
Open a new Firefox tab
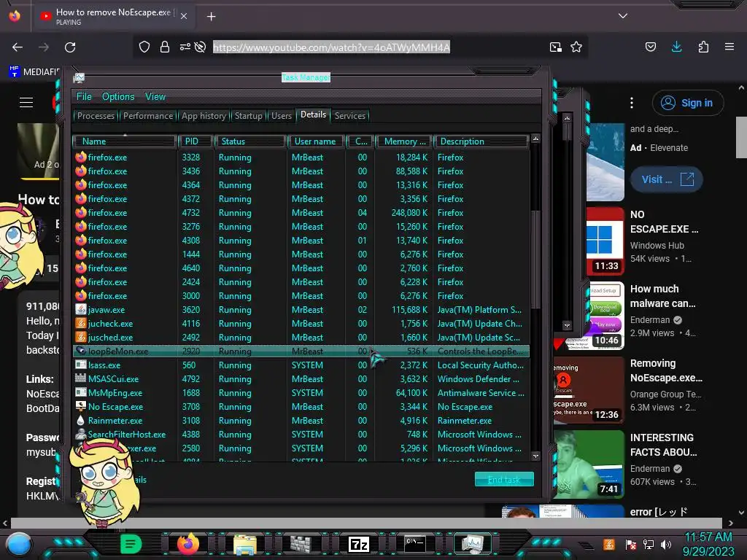[211, 17]
